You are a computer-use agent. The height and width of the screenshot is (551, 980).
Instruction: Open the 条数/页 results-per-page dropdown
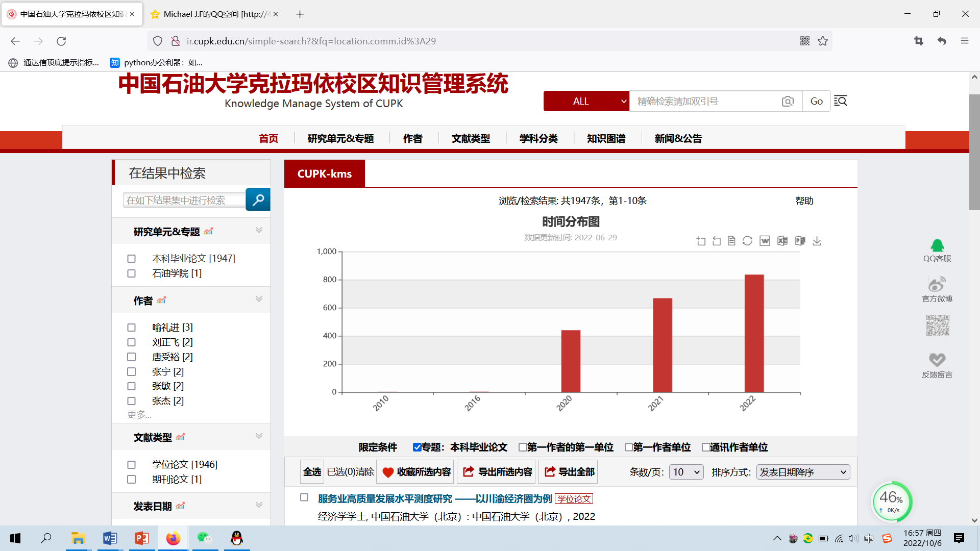(x=686, y=472)
